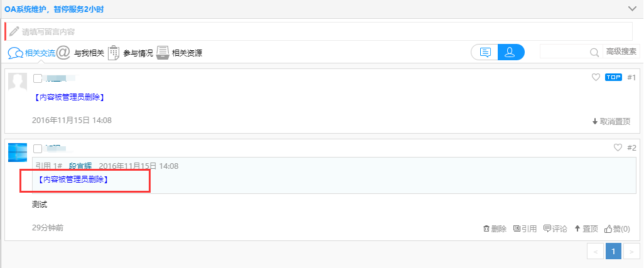Viewport: 644px width, 268px height.
Task: Switch to the person view toggle
Action: 511,52
